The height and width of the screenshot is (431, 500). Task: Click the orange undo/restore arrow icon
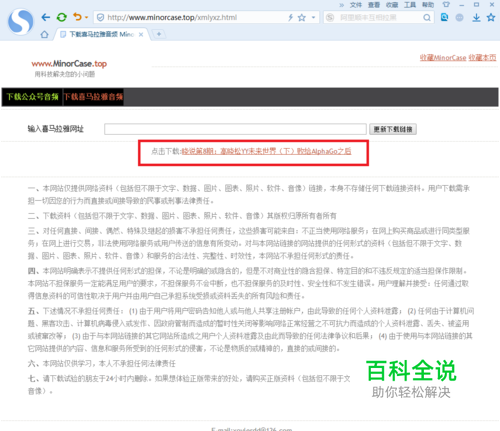(x=77, y=17)
